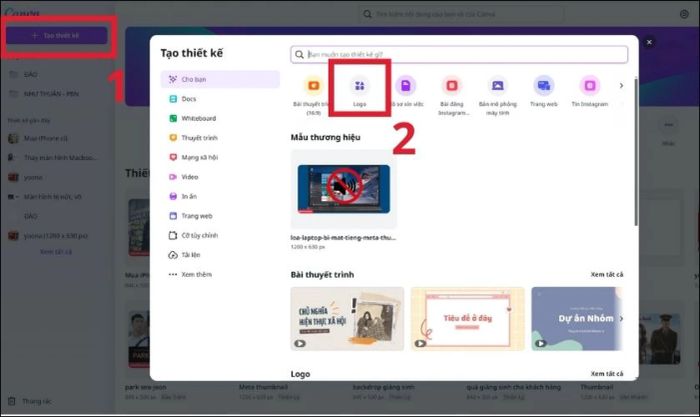Viewport: 700px width, 417px height.
Task: Select the Hồ sơ xin việc icon
Action: point(406,86)
